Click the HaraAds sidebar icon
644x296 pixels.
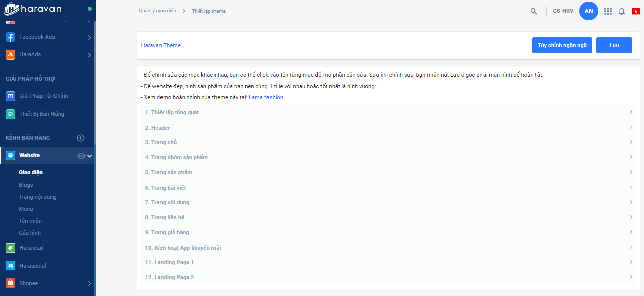(10, 54)
